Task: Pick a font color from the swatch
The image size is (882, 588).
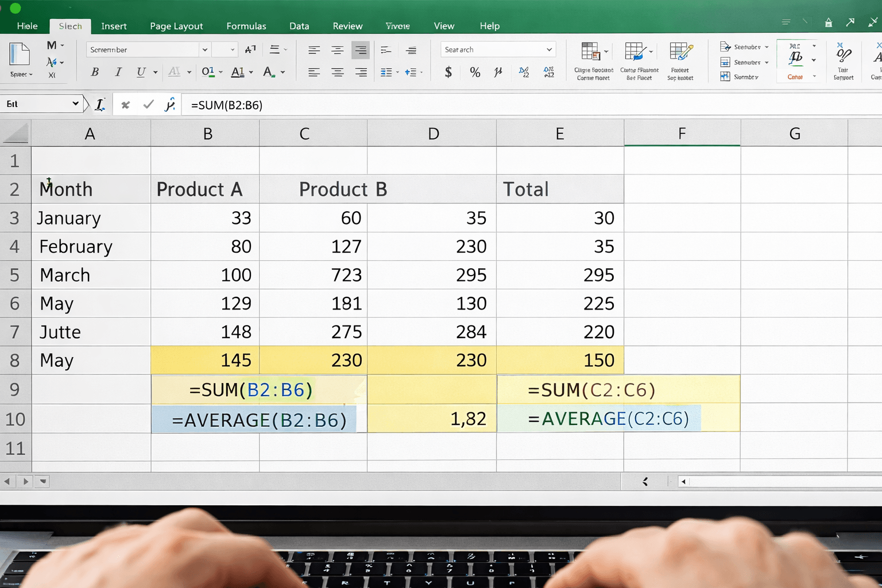Action: (268, 72)
